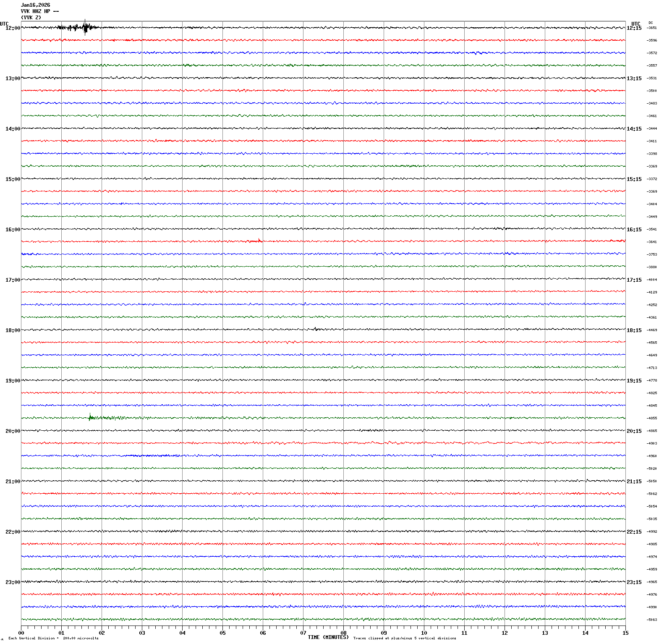The height and width of the screenshot is (644, 659).
Task: Click the Jan16,2026 date header
Action: 35,5
